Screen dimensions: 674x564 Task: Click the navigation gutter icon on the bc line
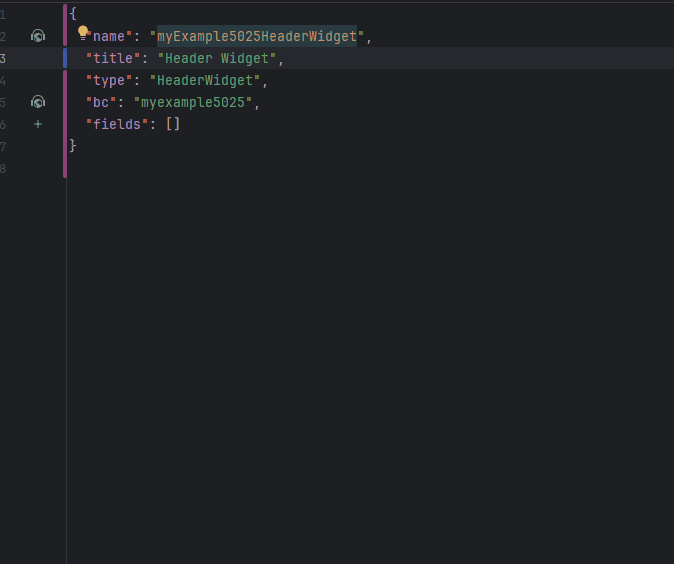tap(38, 102)
